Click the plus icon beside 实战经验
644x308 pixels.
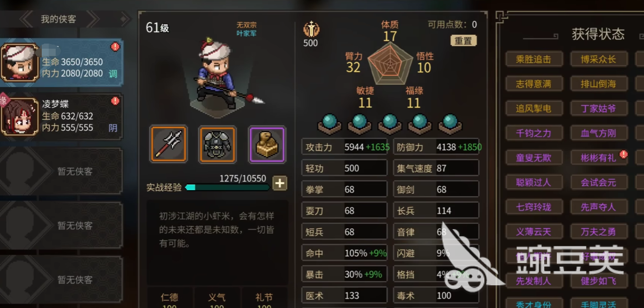click(279, 183)
